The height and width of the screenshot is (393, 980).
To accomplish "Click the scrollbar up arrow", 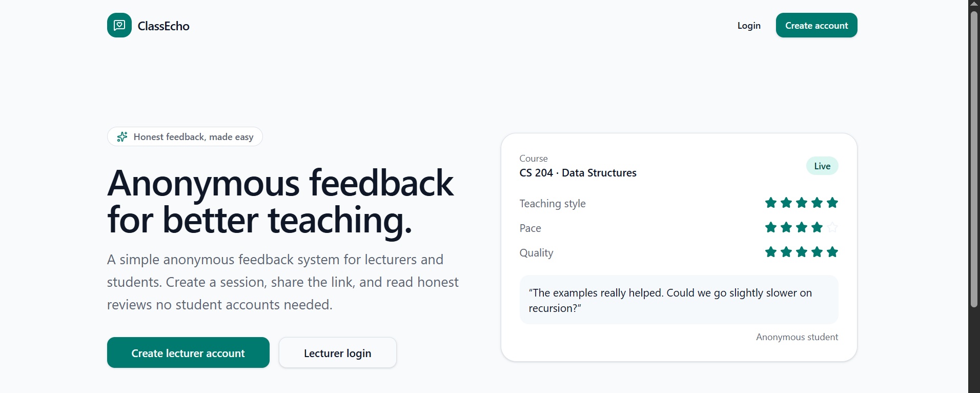I will [974, 4].
